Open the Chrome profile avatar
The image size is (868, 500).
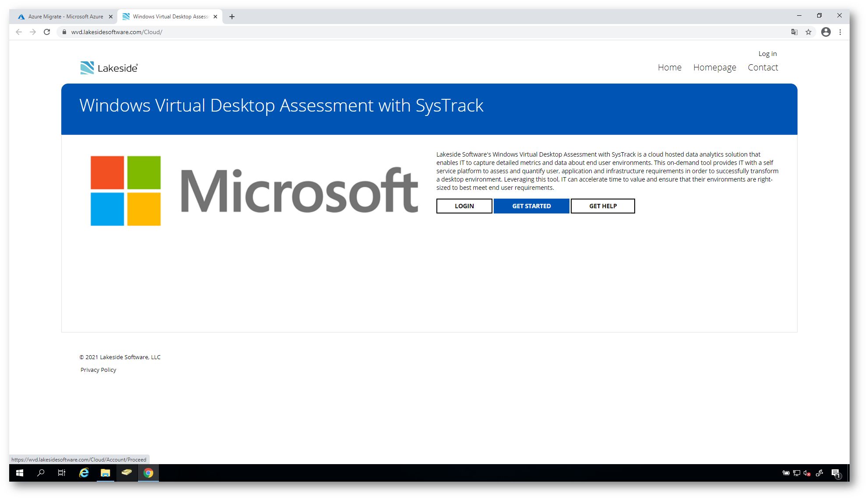pos(826,32)
